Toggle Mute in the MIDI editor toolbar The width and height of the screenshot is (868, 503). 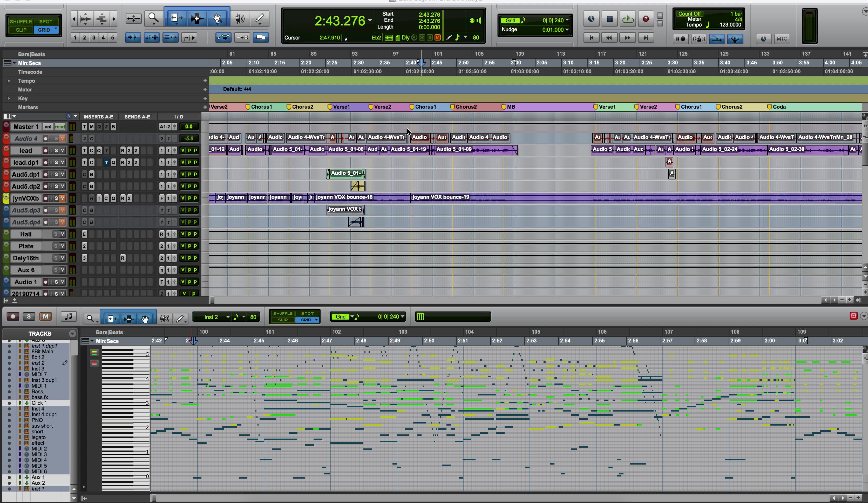(45, 316)
